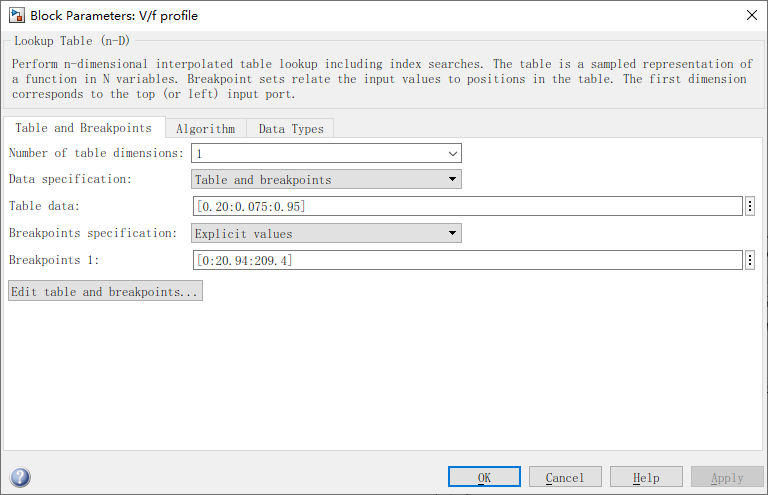Screen dimensions: 768x495
Task: Click the Simulink icon in the title bar
Action: coord(16,15)
